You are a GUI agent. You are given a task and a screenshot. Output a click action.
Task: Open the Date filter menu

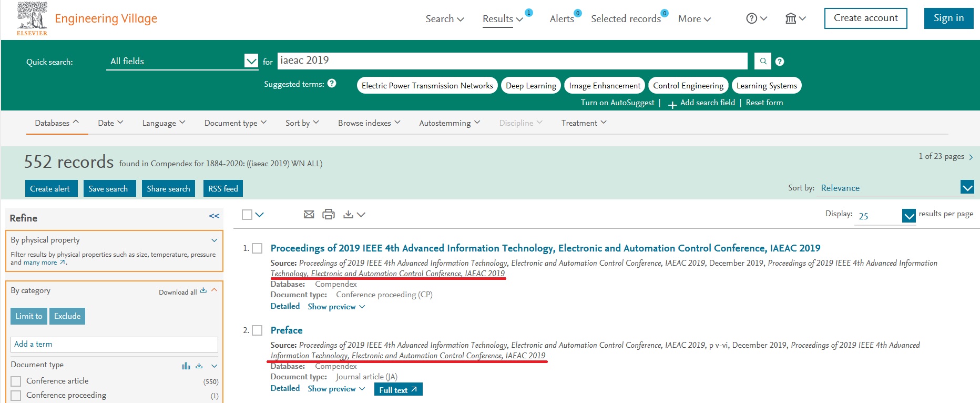110,123
